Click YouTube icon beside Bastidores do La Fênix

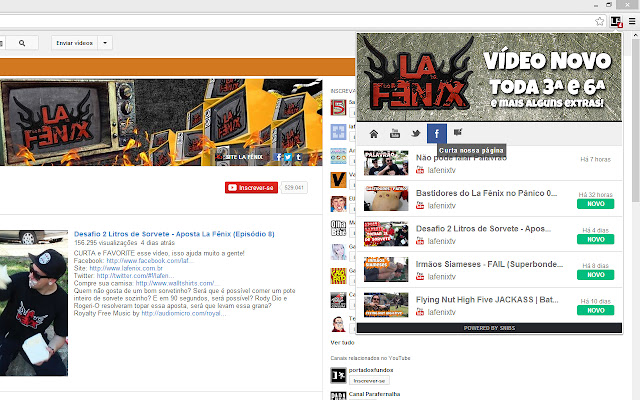(x=420, y=206)
